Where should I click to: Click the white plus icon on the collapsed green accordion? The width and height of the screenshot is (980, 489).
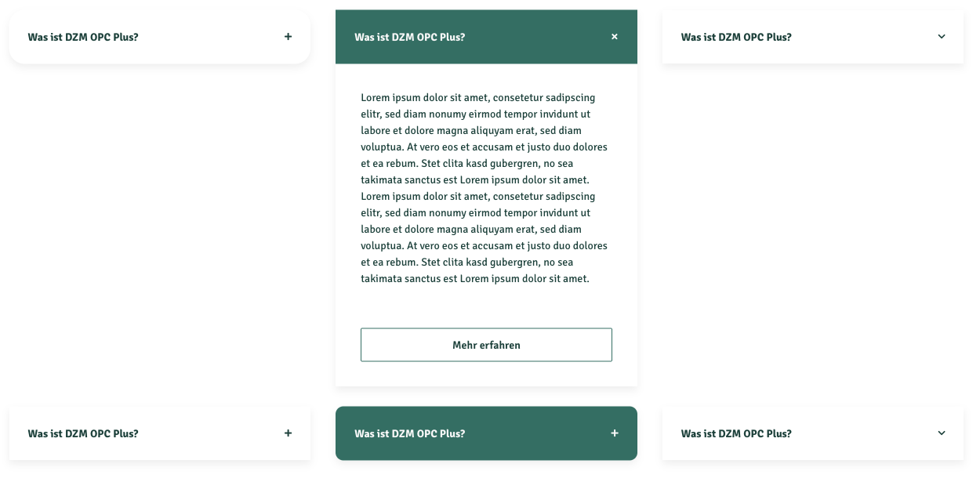615,433
